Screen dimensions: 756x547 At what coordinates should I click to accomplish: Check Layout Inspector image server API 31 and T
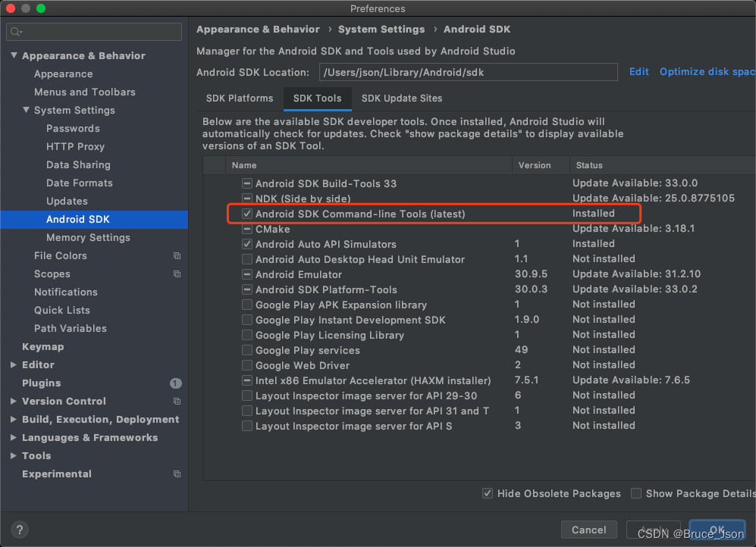click(247, 411)
